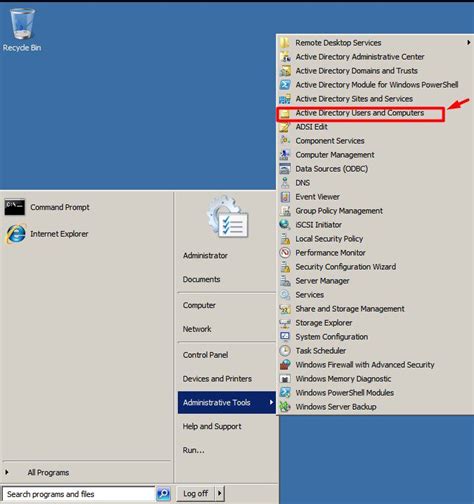
Task: Click the Task Scheduler clock icon
Action: 285,351
